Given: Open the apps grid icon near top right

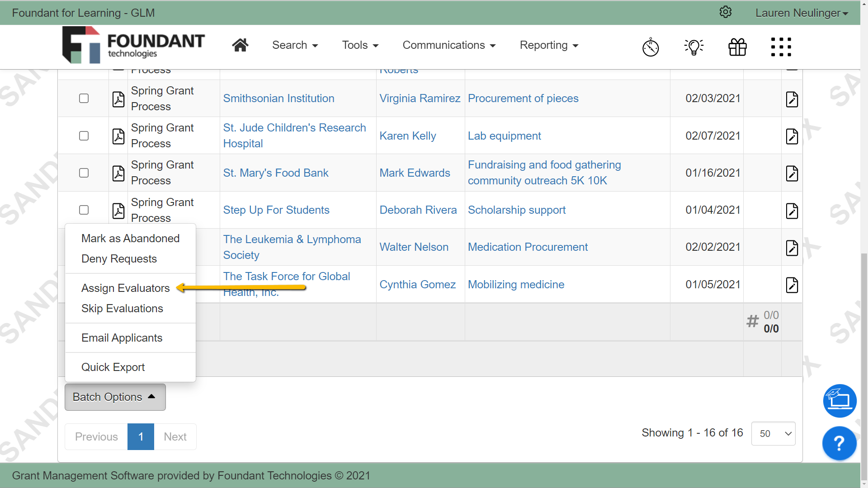Looking at the screenshot, I should pos(781,47).
